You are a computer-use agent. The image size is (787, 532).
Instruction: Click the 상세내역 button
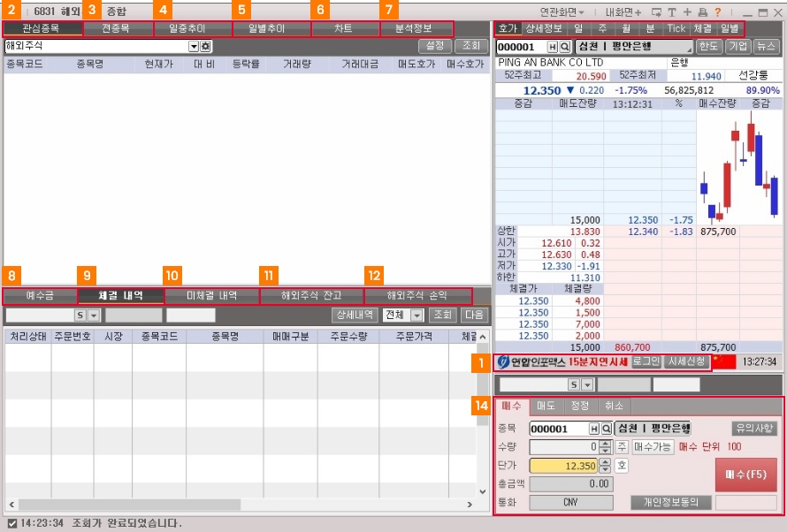(355, 315)
